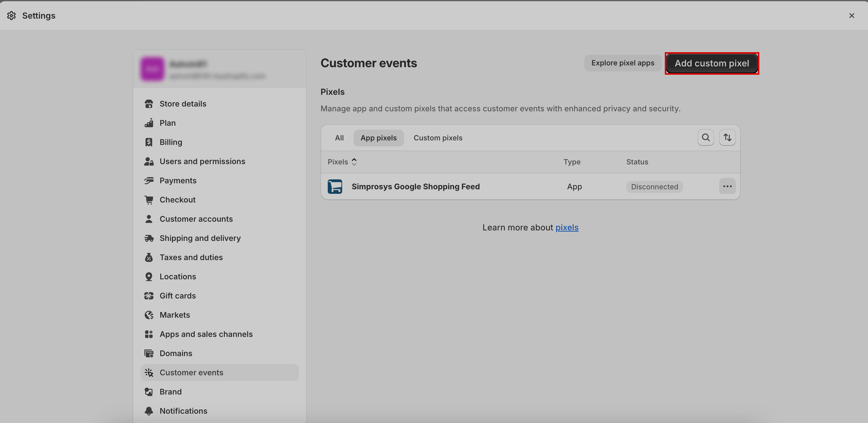Image resolution: width=868 pixels, height=423 pixels.
Task: Click the Markets globe icon
Action: tap(149, 315)
